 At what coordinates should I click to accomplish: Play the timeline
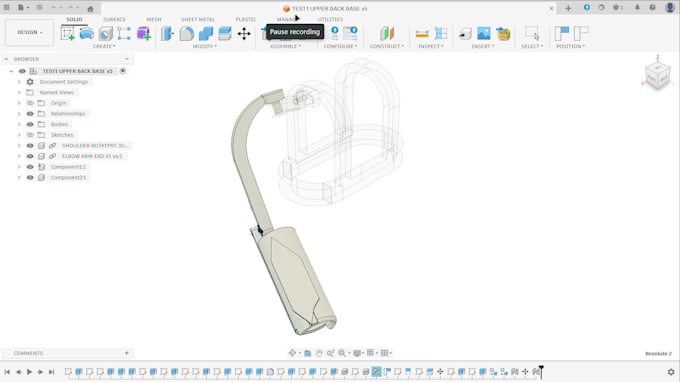(x=29, y=372)
